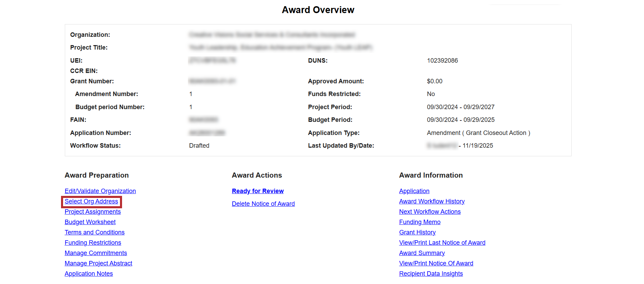The height and width of the screenshot is (284, 644).
Task: Click the Select Org Address link
Action: [91, 201]
